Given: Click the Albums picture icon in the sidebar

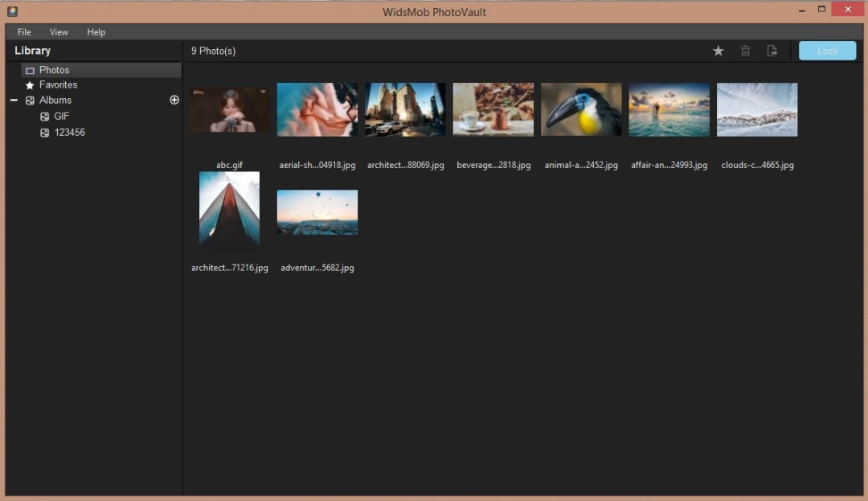Looking at the screenshot, I should pos(31,100).
